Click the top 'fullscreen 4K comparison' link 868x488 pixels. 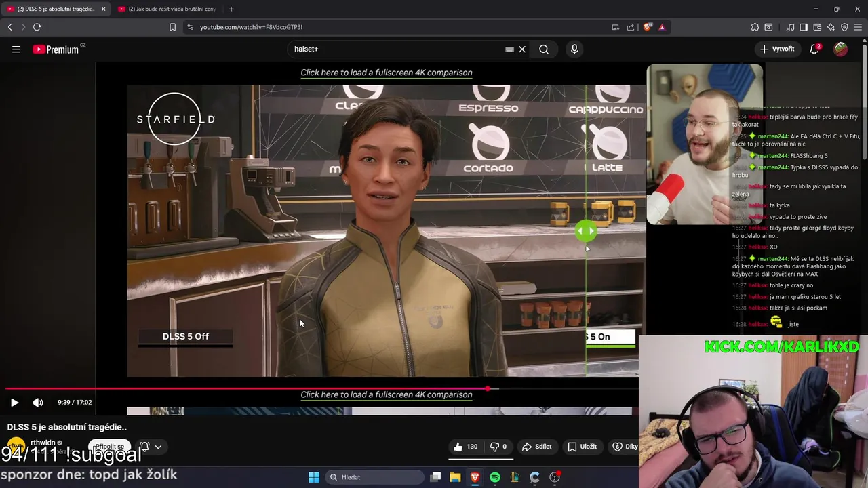pyautogui.click(x=387, y=73)
